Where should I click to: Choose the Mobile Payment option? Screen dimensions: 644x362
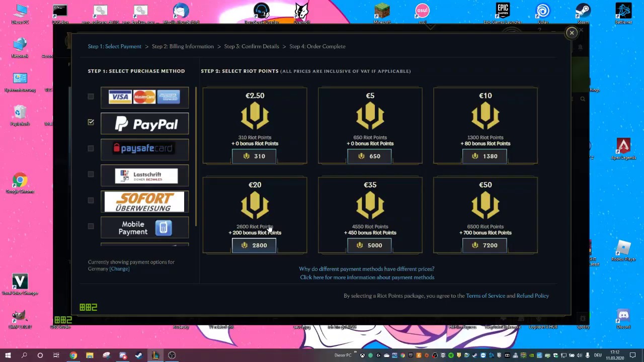pos(144,228)
